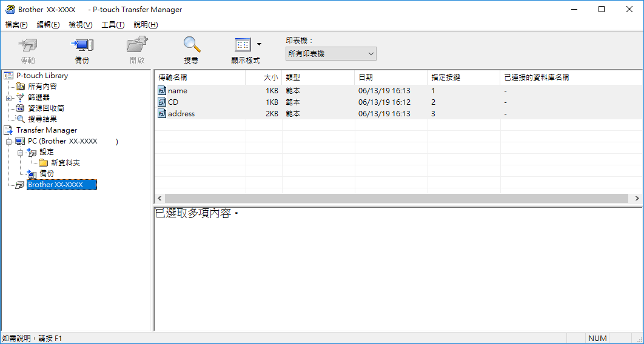Viewport: 644px width, 344px height.
Task: Select the address row text
Action: [x=181, y=114]
